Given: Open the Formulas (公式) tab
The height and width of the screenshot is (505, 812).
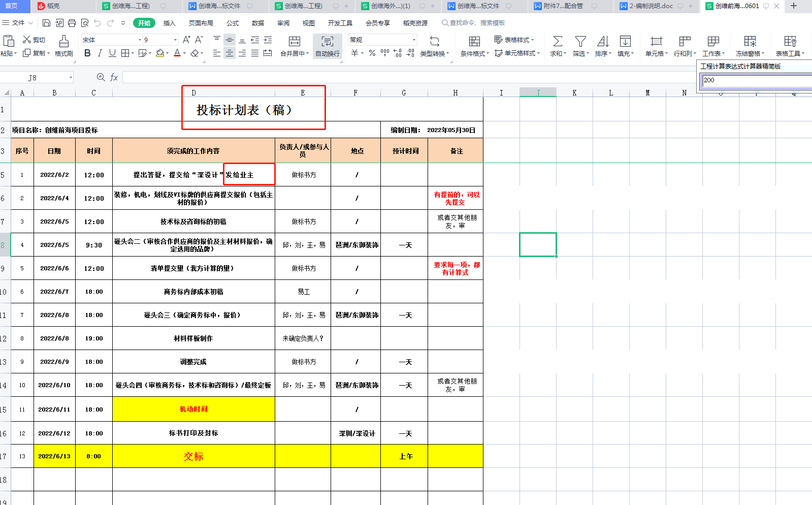Looking at the screenshot, I should (x=233, y=23).
